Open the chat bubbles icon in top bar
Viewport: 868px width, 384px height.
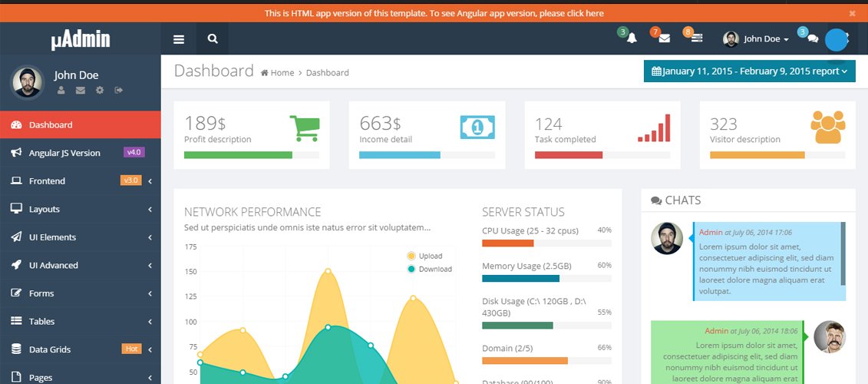click(813, 39)
